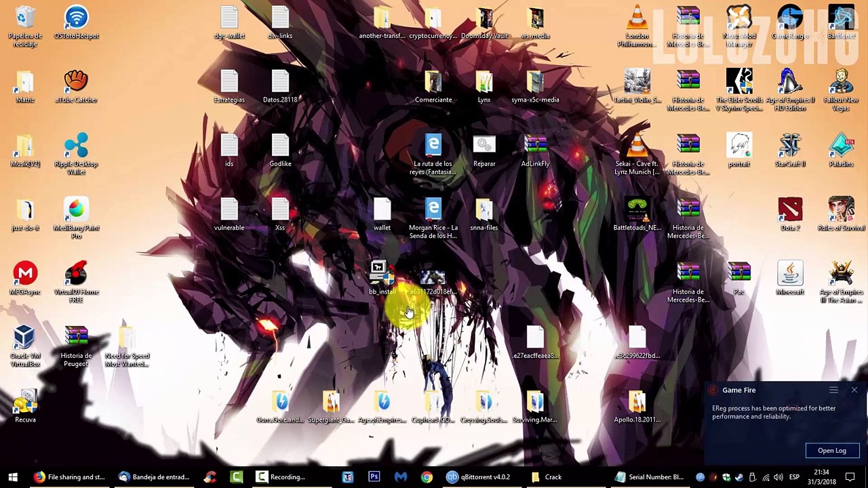Launch Oracle VM VirtualBox

[25, 346]
